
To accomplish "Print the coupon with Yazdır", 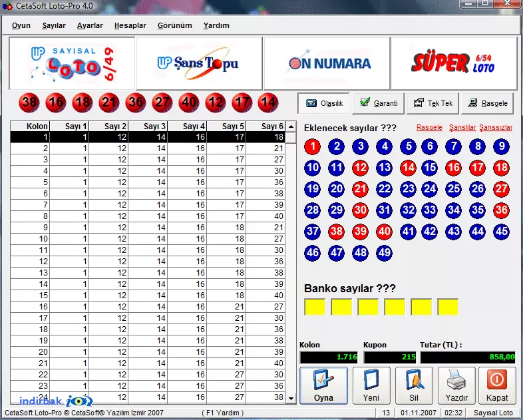I will pyautogui.click(x=456, y=385).
